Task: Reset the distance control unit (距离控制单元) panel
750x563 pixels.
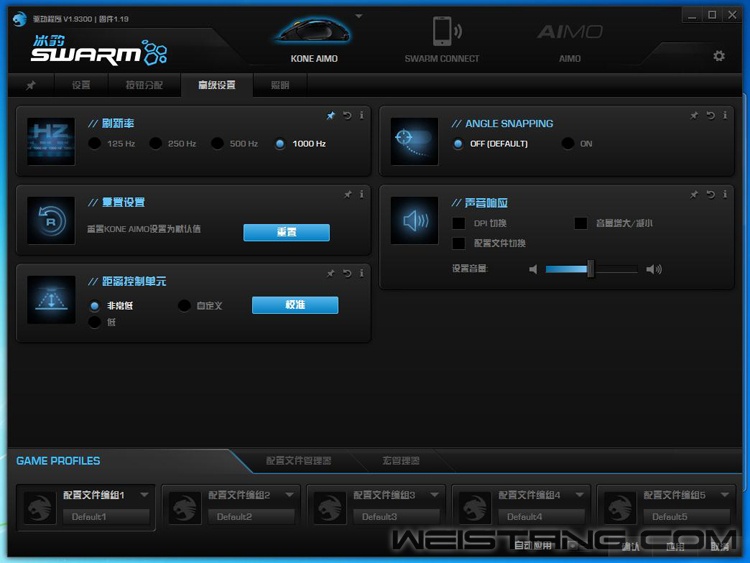Action: tap(347, 273)
